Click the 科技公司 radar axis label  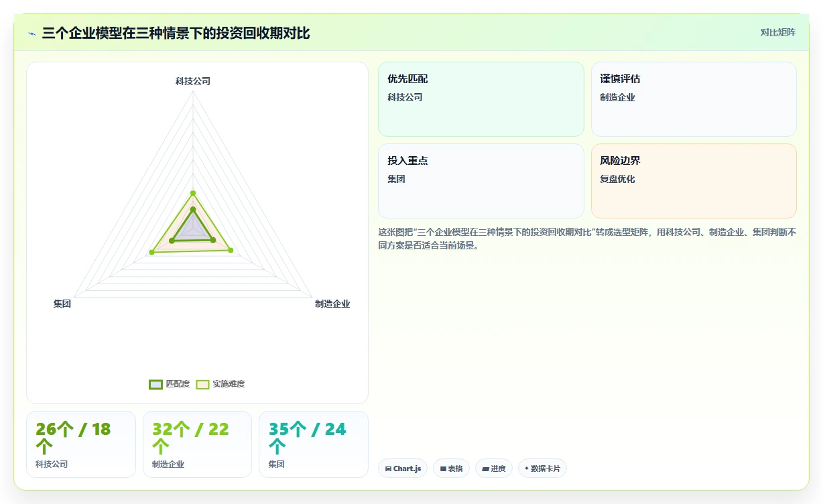click(193, 81)
